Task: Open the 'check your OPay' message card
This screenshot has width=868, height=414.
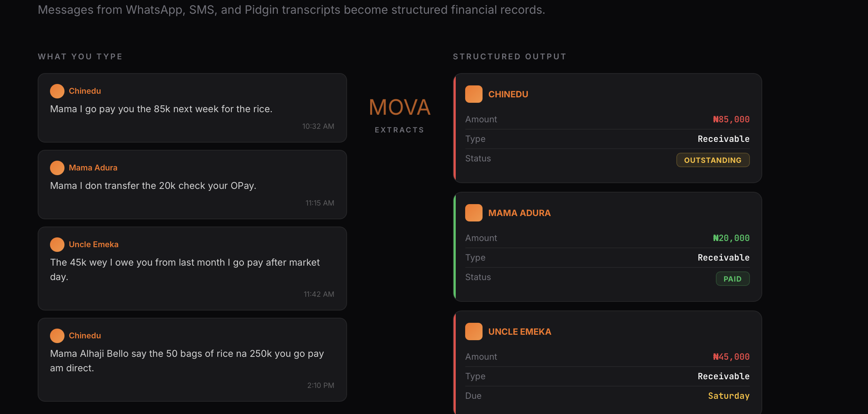Action: click(192, 185)
